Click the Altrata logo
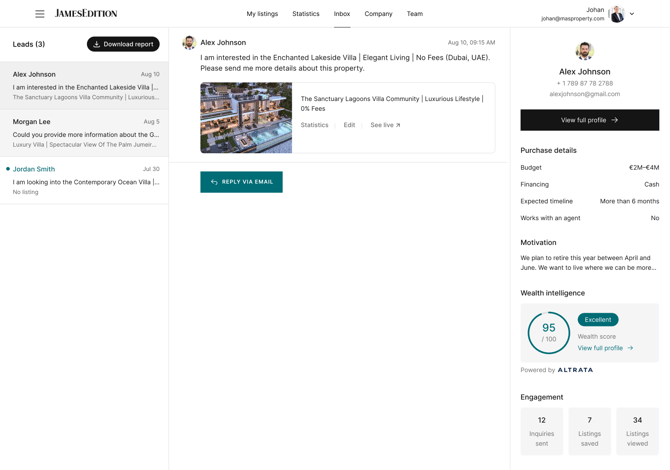 pos(575,370)
